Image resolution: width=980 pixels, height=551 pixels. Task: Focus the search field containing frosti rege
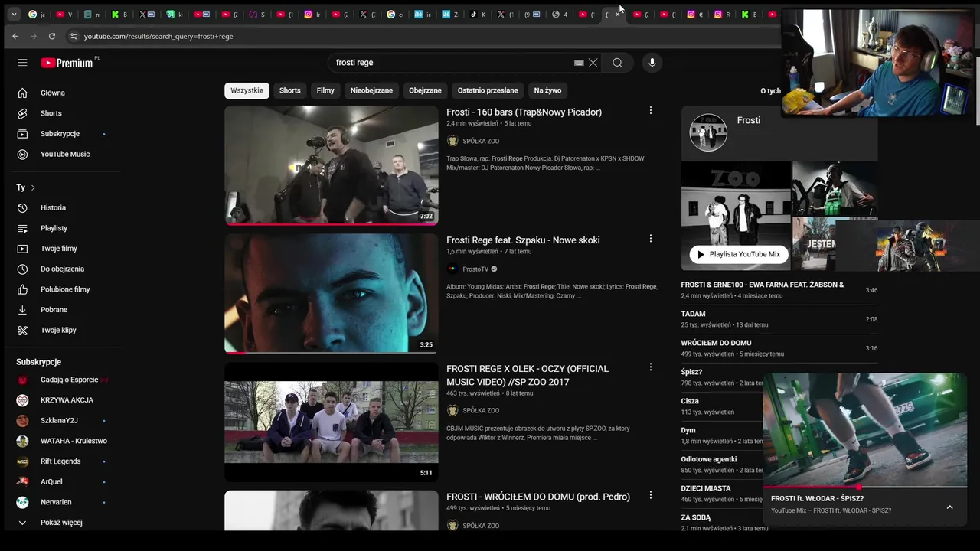pos(452,63)
